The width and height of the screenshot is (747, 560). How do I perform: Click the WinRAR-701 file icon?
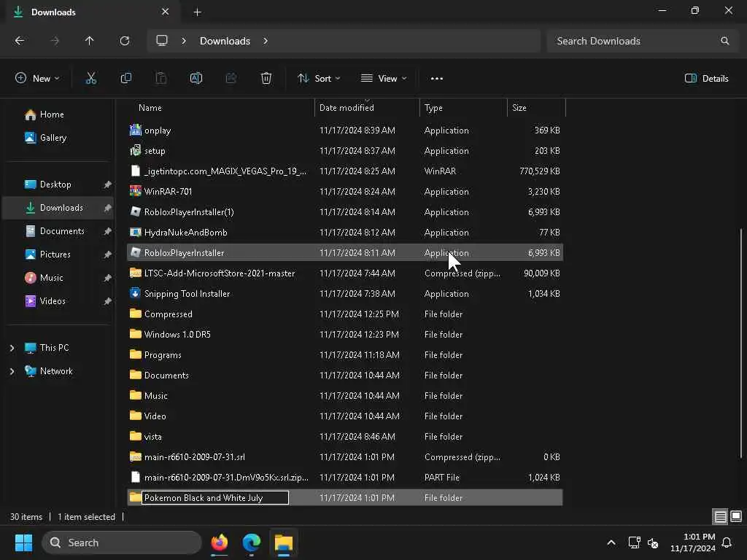(x=135, y=192)
